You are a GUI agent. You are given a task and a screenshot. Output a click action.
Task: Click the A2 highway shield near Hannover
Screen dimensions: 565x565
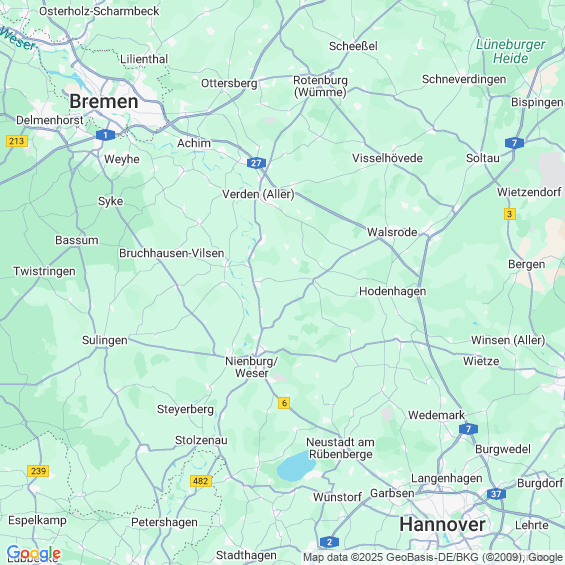329,542
